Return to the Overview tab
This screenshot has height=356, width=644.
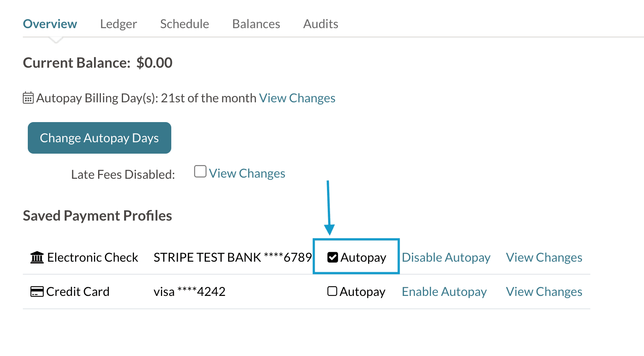point(50,24)
